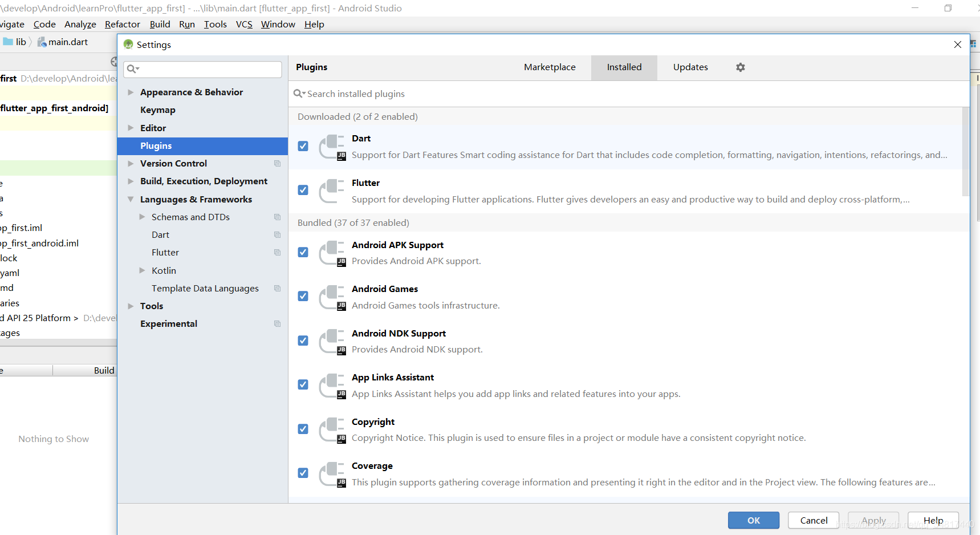The image size is (980, 535).
Task: Expand Schemas and DTDs node
Action: [x=142, y=217]
